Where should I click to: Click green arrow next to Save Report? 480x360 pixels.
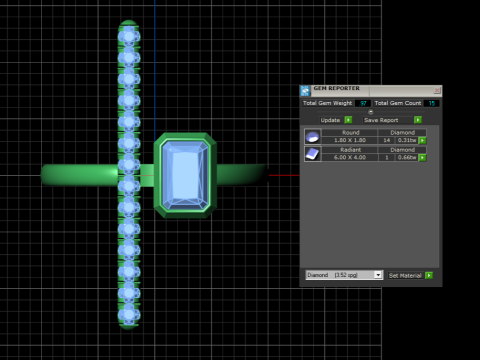pyautogui.click(x=418, y=120)
